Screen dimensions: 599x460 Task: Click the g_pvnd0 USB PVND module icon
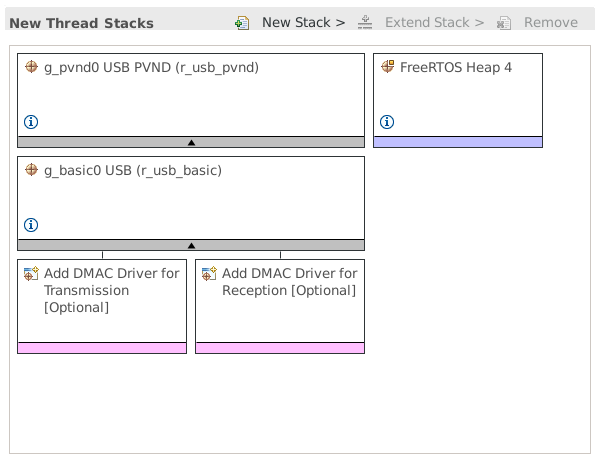(31, 66)
